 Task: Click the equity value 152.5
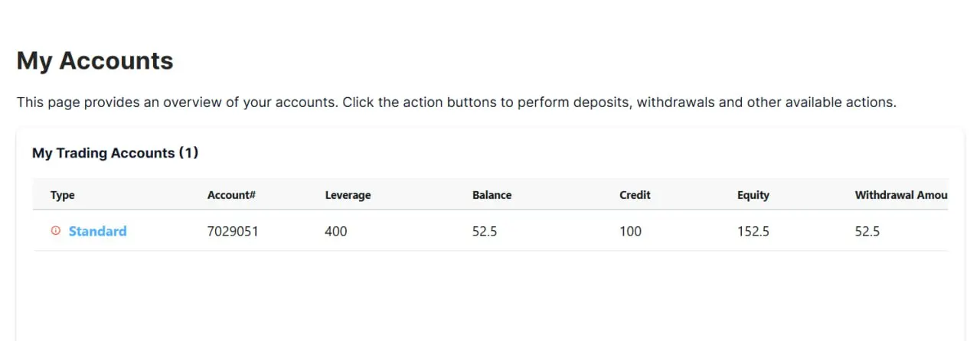tap(753, 231)
